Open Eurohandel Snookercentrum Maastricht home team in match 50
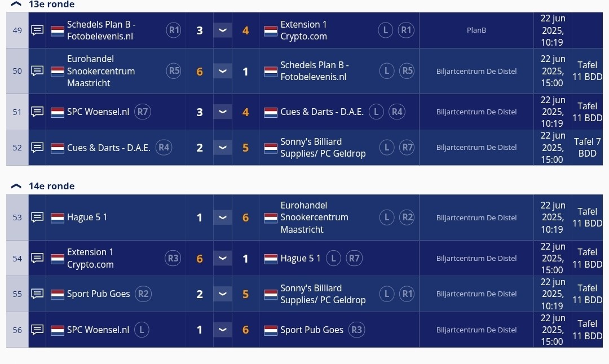Image resolution: width=609 pixels, height=364 pixels. coord(101,71)
